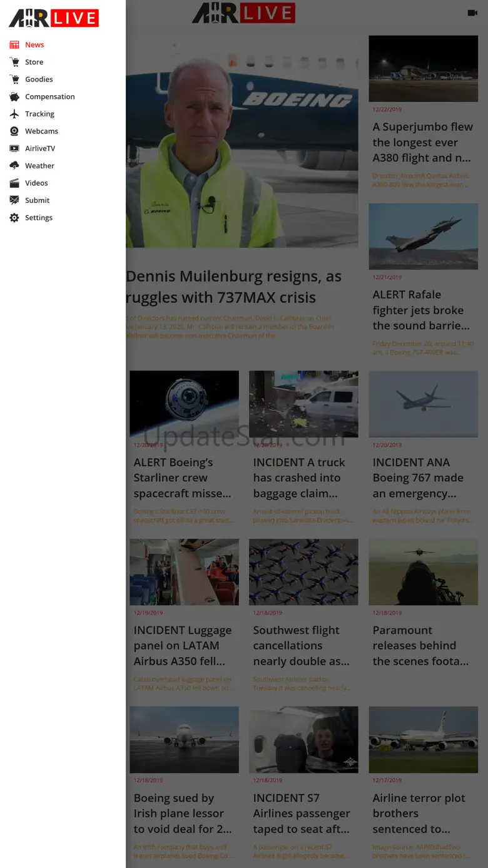Click the 'Southwest Airlines said on Tuesday' summary
This screenshot has height=868, width=488.
301,683
